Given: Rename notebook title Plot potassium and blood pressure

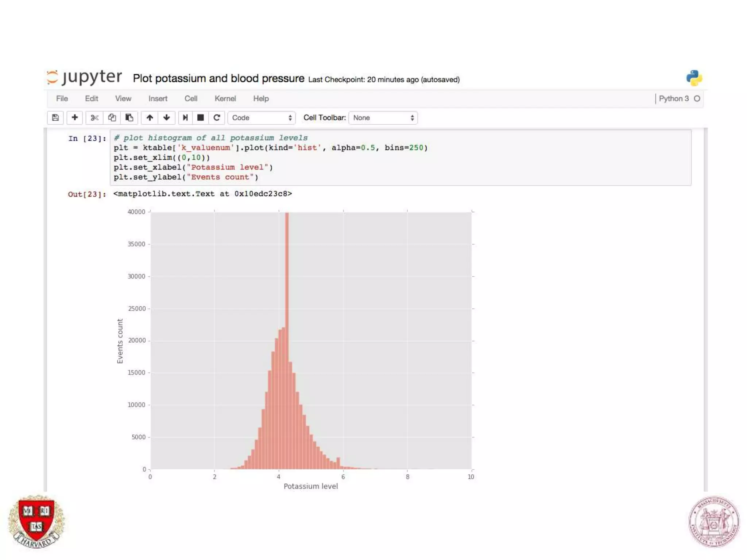Looking at the screenshot, I should click(x=218, y=78).
